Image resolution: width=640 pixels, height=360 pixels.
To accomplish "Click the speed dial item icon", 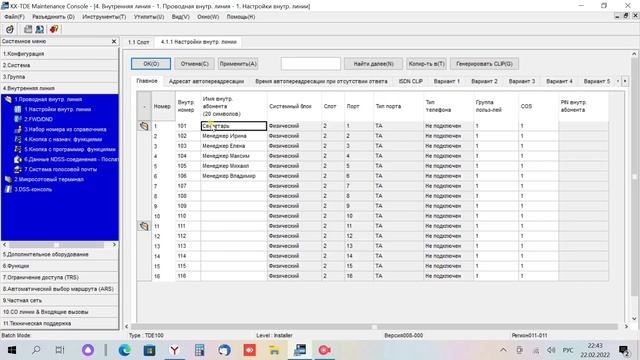I will point(18,129).
